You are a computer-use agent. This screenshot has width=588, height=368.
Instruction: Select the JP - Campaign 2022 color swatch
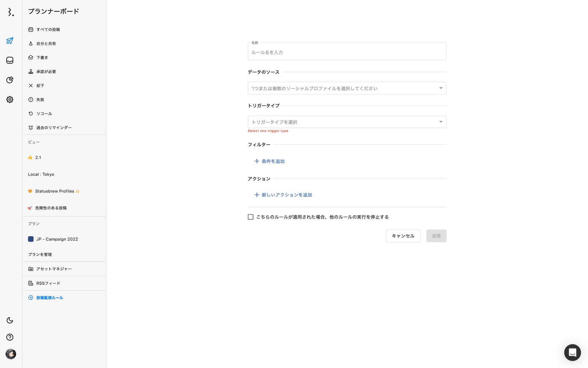pyautogui.click(x=31, y=239)
